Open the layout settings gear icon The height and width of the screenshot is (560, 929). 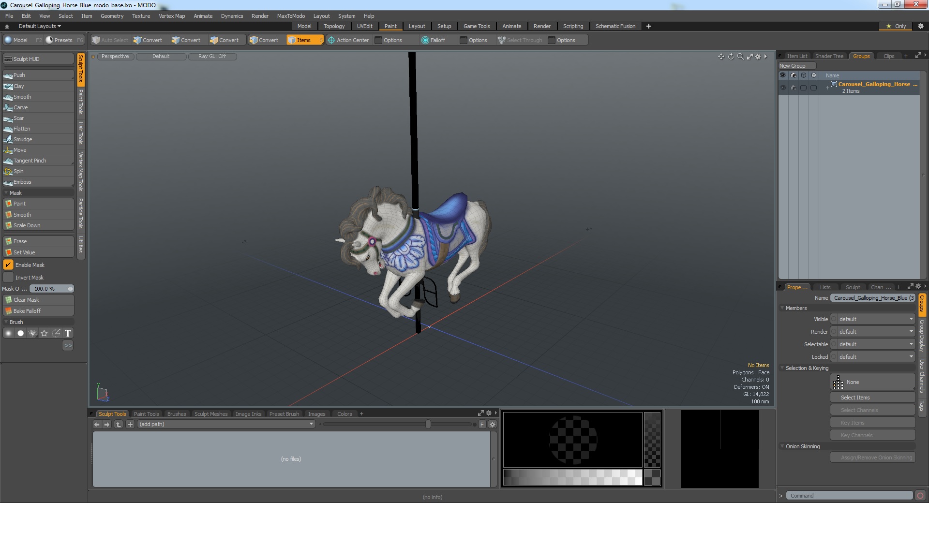coord(920,26)
